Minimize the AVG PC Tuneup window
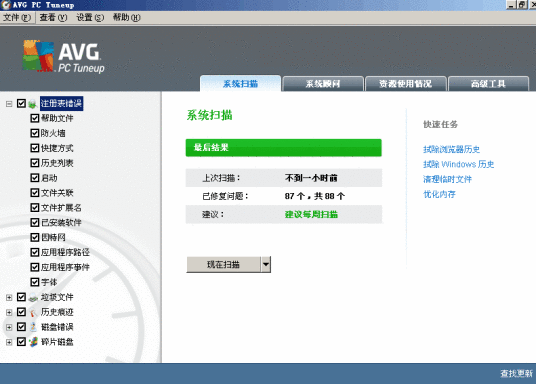The image size is (536, 384). coord(511,5)
